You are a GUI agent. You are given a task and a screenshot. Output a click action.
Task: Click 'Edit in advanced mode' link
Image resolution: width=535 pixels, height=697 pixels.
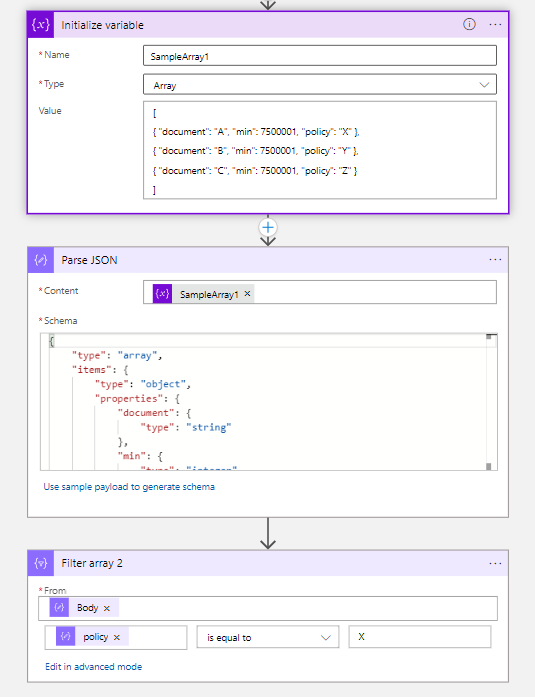click(93, 666)
